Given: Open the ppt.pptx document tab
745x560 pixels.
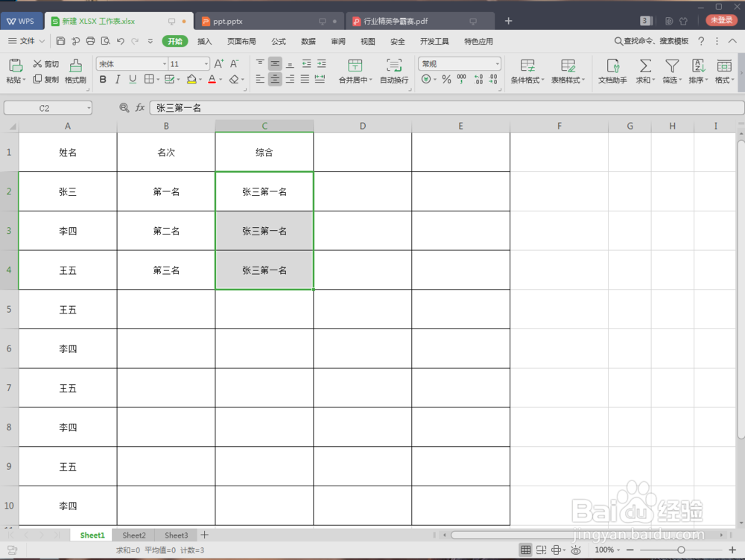Looking at the screenshot, I should click(268, 22).
